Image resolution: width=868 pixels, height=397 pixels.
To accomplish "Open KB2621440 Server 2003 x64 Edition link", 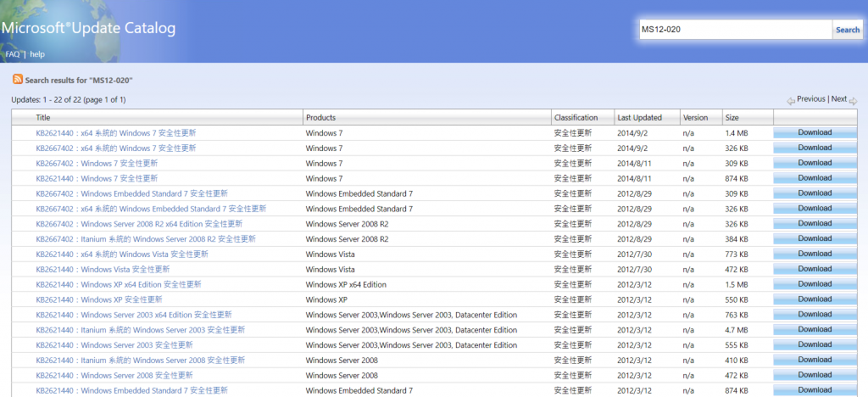I will 134,315.
